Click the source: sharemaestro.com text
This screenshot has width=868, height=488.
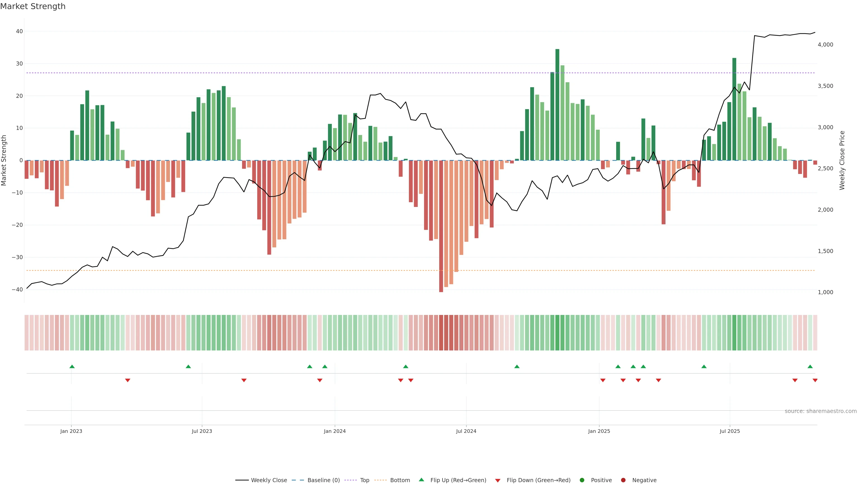pyautogui.click(x=821, y=411)
